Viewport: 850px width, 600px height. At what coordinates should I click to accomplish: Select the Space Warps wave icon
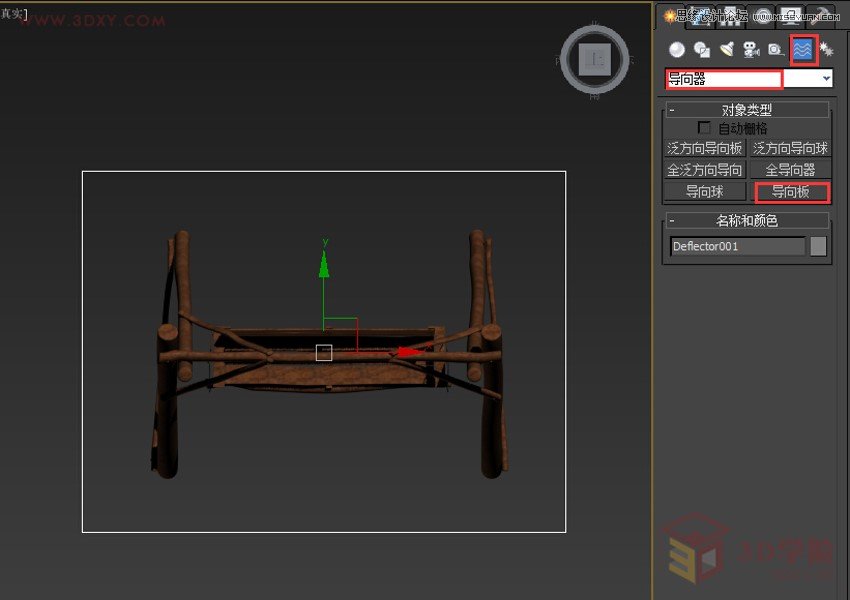(802, 48)
